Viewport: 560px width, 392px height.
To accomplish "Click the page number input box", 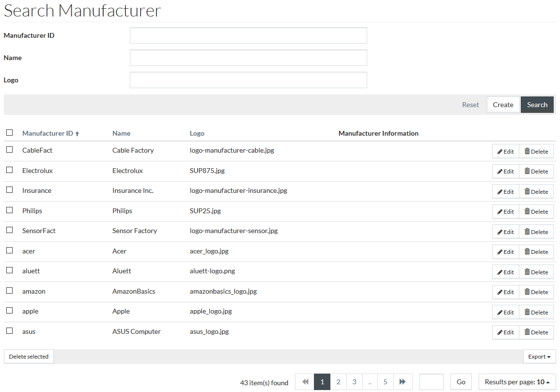I will pyautogui.click(x=432, y=382).
